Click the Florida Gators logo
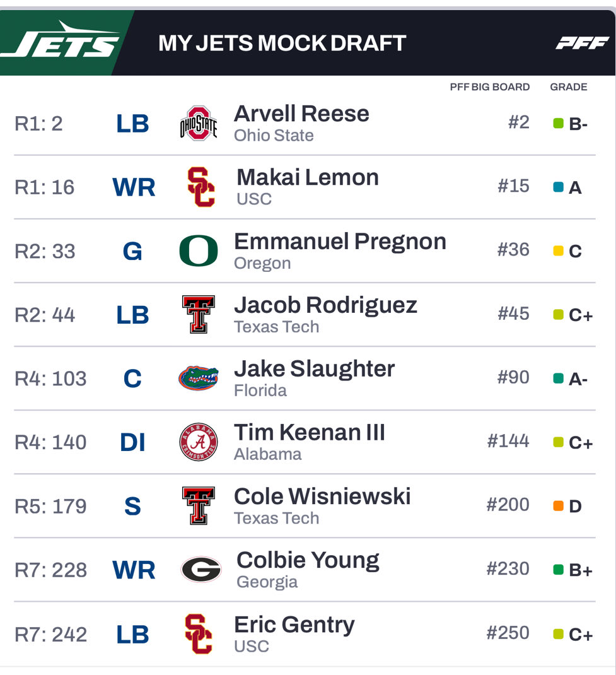The width and height of the screenshot is (616, 675). click(x=199, y=379)
